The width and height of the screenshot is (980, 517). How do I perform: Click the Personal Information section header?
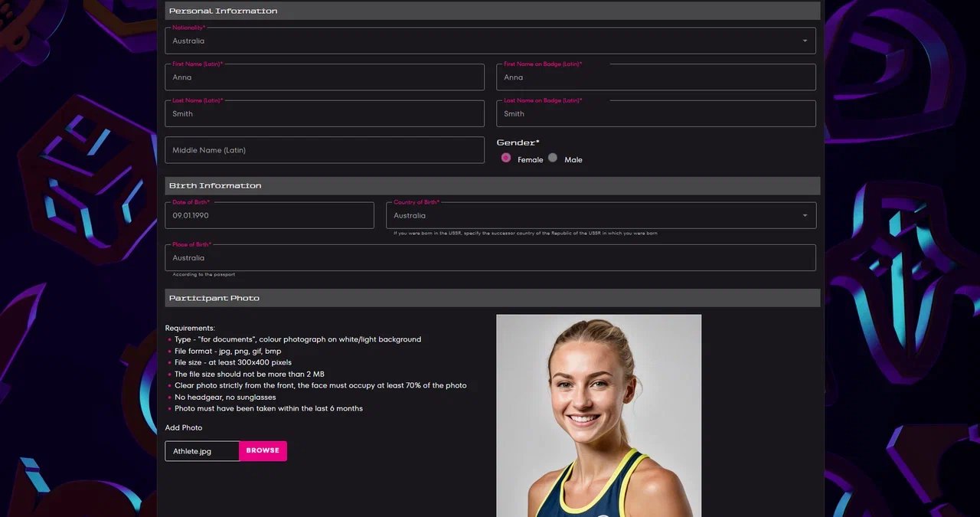point(492,11)
